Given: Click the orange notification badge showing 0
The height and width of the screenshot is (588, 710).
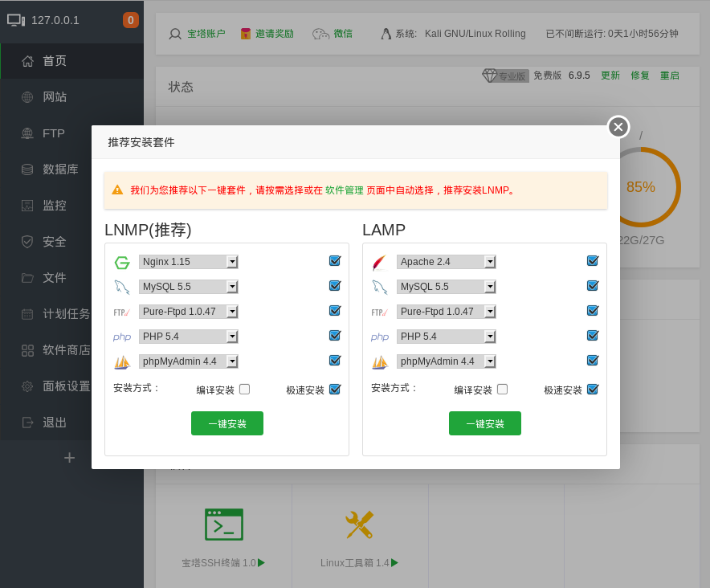Looking at the screenshot, I should (131, 20).
